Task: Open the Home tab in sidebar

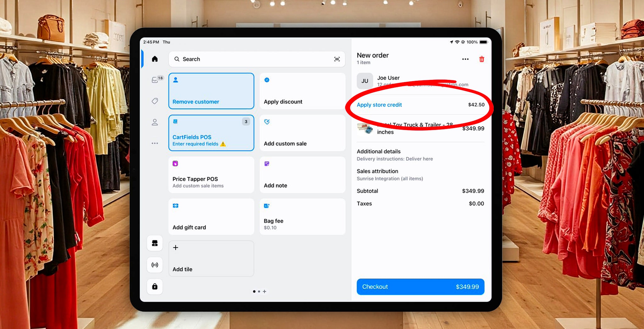Action: tap(155, 59)
